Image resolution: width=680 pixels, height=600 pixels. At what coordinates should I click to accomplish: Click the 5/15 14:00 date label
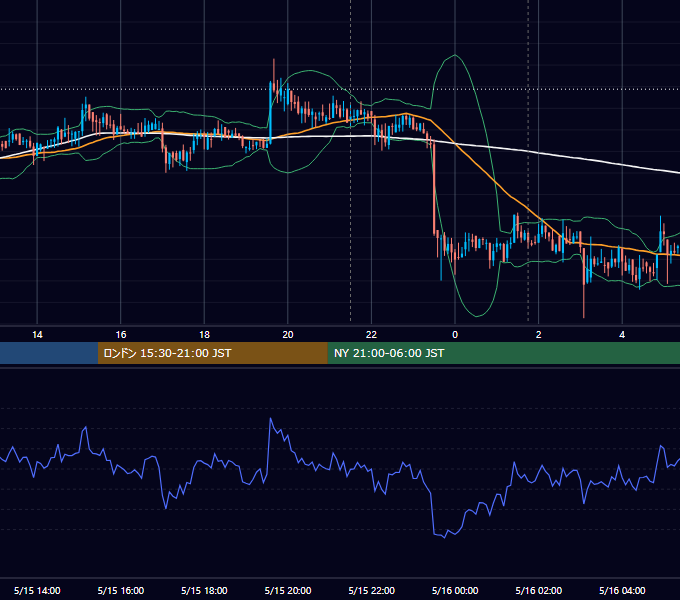[x=37, y=590]
